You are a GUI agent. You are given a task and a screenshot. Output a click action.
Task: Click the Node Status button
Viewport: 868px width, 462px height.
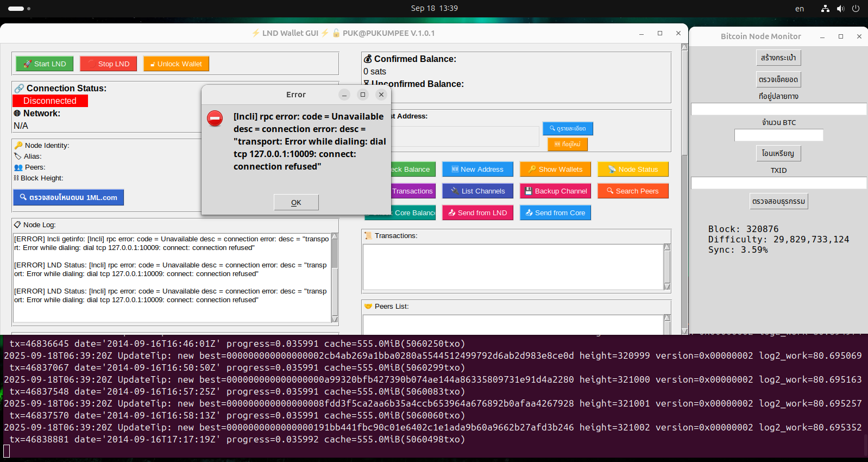pos(632,169)
